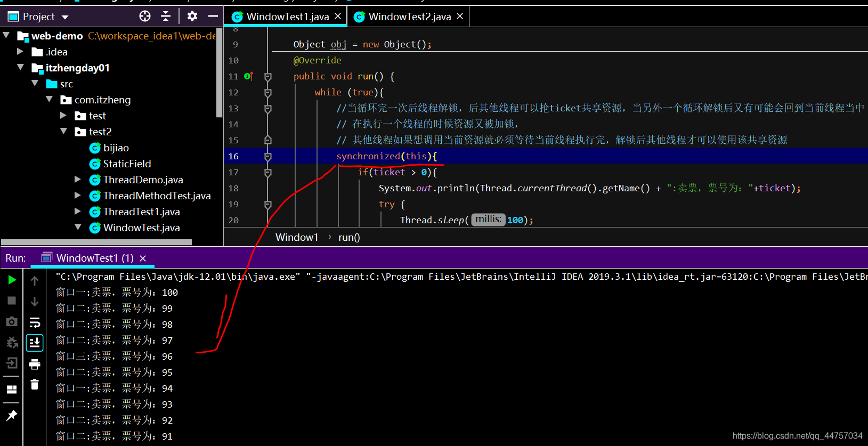Viewport: 868px width, 446px height.
Task: Expand the .idea folder
Action: point(20,52)
